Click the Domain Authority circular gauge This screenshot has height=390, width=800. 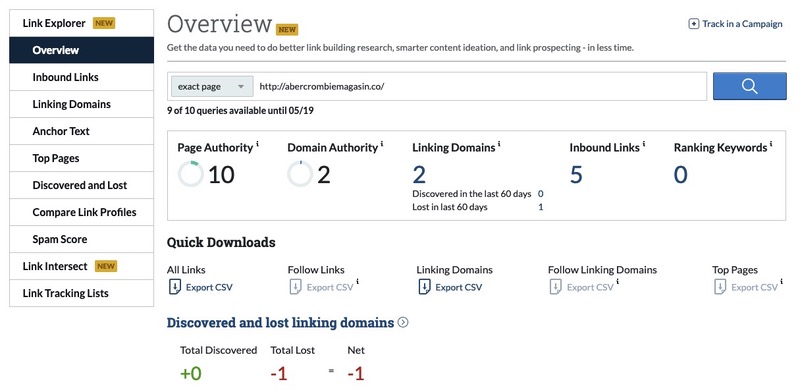(x=299, y=174)
